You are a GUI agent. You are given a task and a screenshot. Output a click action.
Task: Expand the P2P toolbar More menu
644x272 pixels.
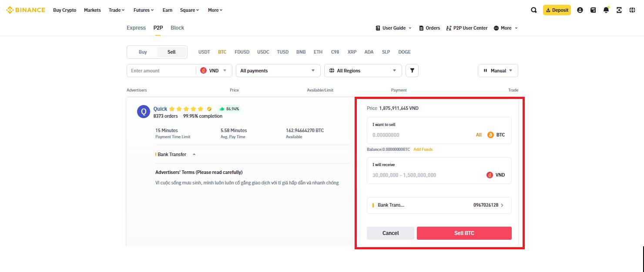(x=506, y=28)
